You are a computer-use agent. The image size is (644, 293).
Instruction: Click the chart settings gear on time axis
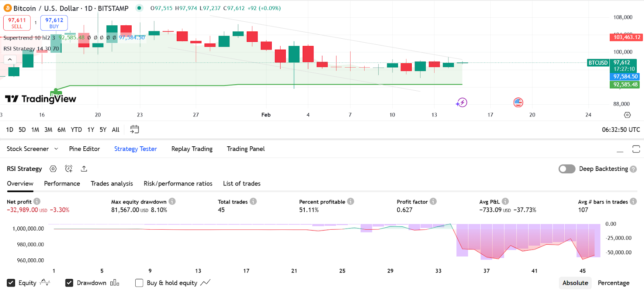click(627, 115)
